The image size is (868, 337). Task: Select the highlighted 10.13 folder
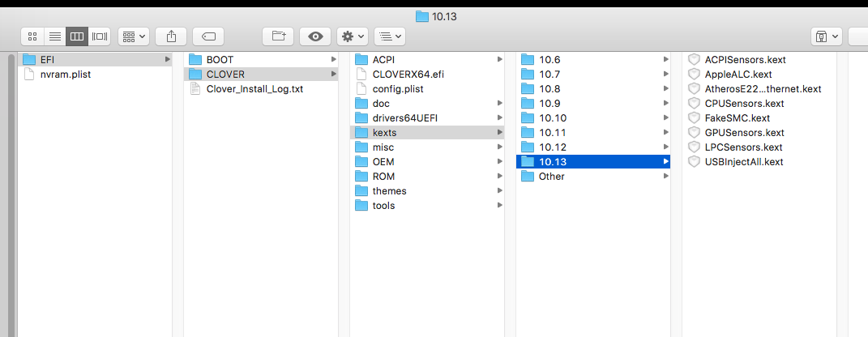pos(593,161)
